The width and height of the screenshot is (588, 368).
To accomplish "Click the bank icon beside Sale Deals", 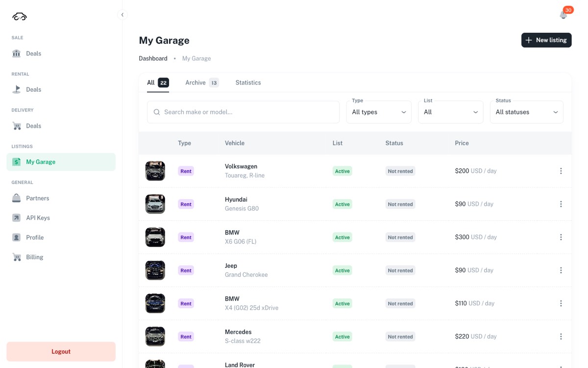I will click(x=17, y=53).
